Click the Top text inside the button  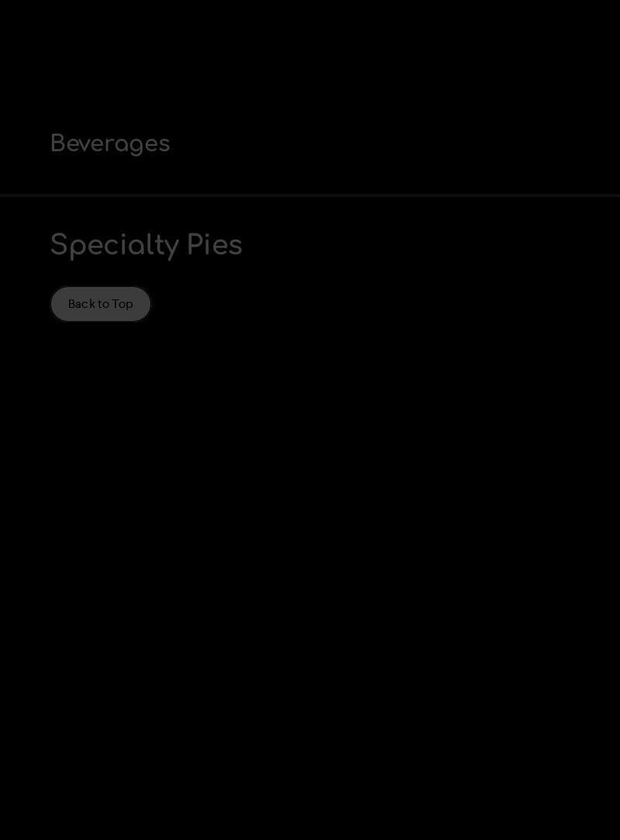(x=122, y=304)
